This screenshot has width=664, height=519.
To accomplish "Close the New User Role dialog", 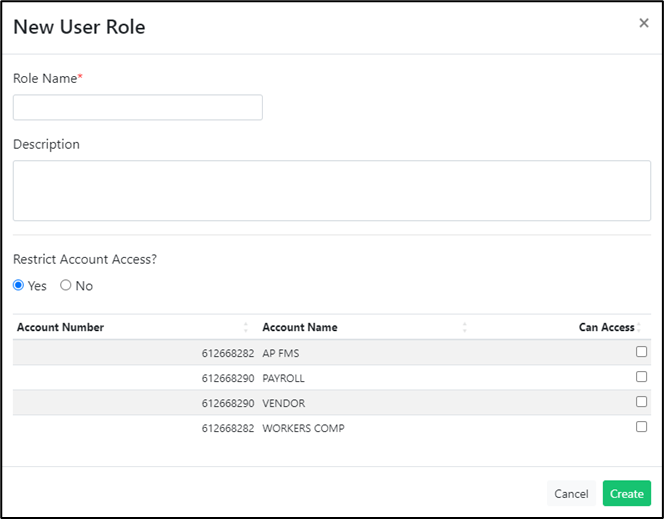I will point(644,23).
